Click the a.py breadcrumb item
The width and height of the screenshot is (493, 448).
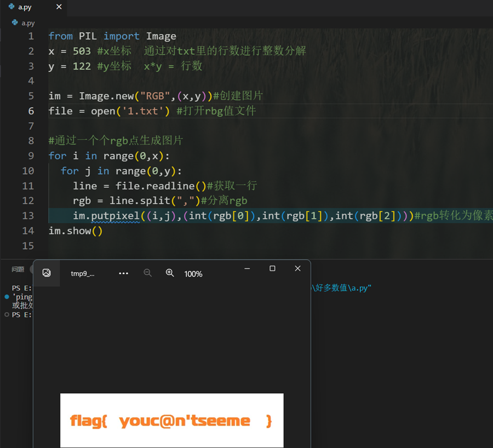(x=27, y=23)
